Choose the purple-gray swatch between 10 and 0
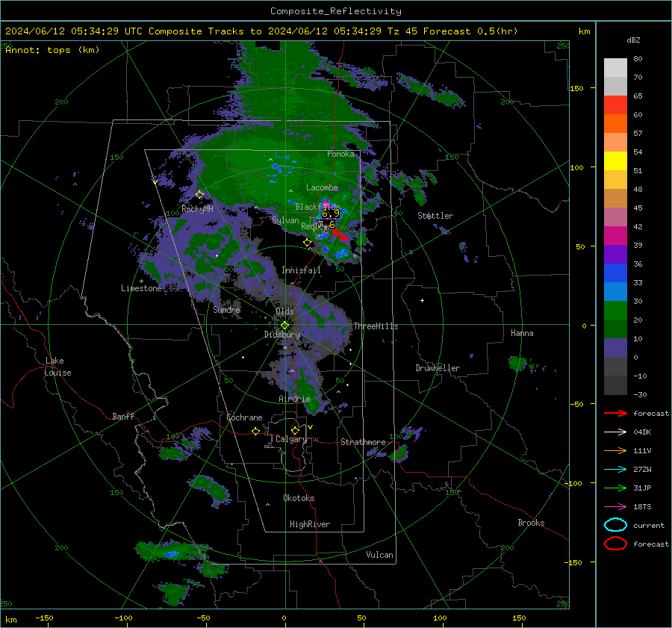Viewport: 672px width, 628px height. (x=615, y=348)
